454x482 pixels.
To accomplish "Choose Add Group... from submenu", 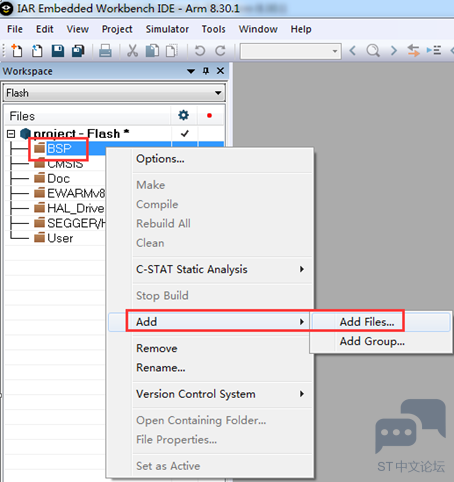I will 381,341.
